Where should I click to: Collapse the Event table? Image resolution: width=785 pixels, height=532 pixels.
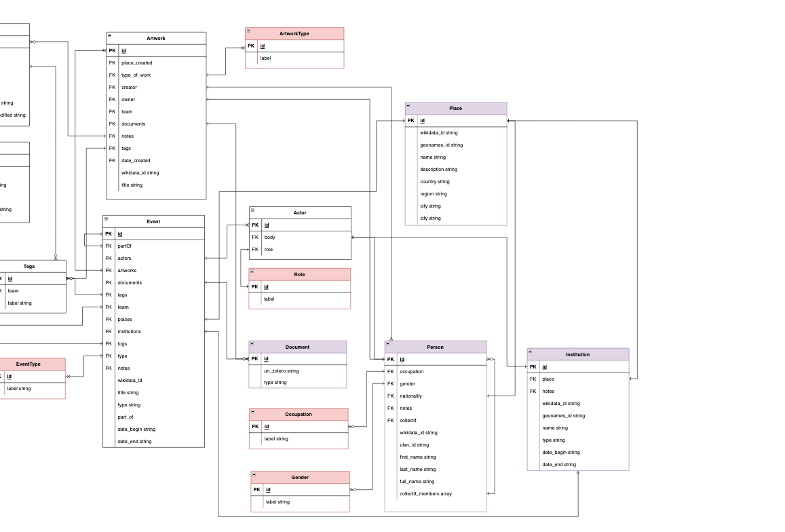(107, 218)
